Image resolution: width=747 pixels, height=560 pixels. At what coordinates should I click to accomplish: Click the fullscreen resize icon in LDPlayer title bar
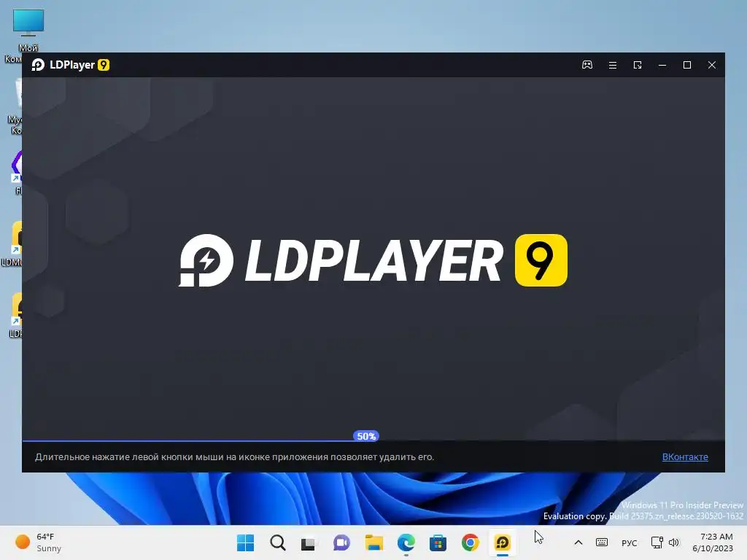click(638, 65)
